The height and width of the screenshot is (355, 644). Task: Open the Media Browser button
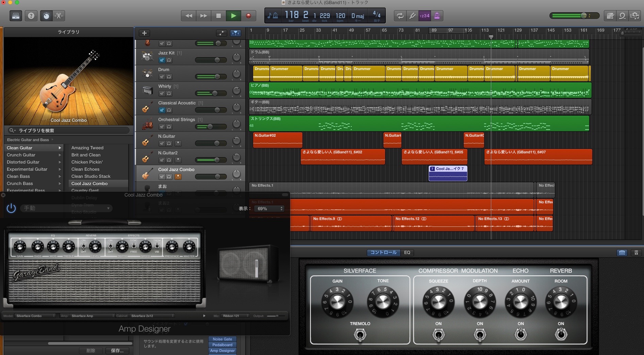pos(634,16)
